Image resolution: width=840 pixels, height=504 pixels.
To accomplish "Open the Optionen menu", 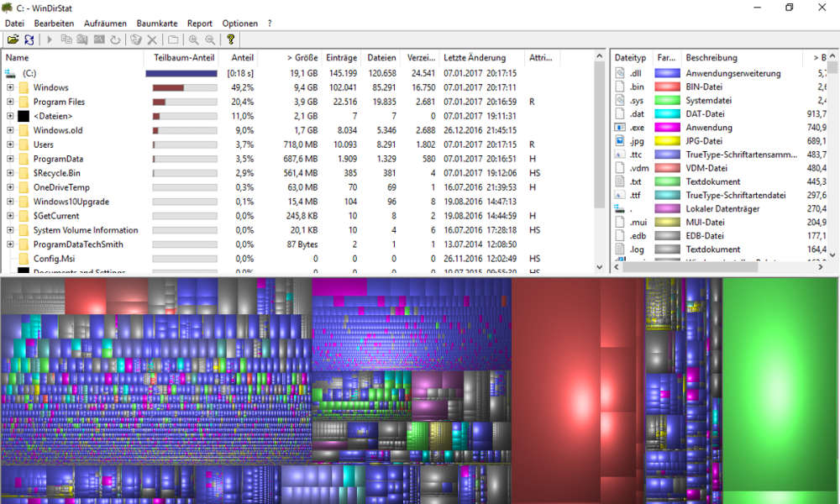I will (x=240, y=24).
